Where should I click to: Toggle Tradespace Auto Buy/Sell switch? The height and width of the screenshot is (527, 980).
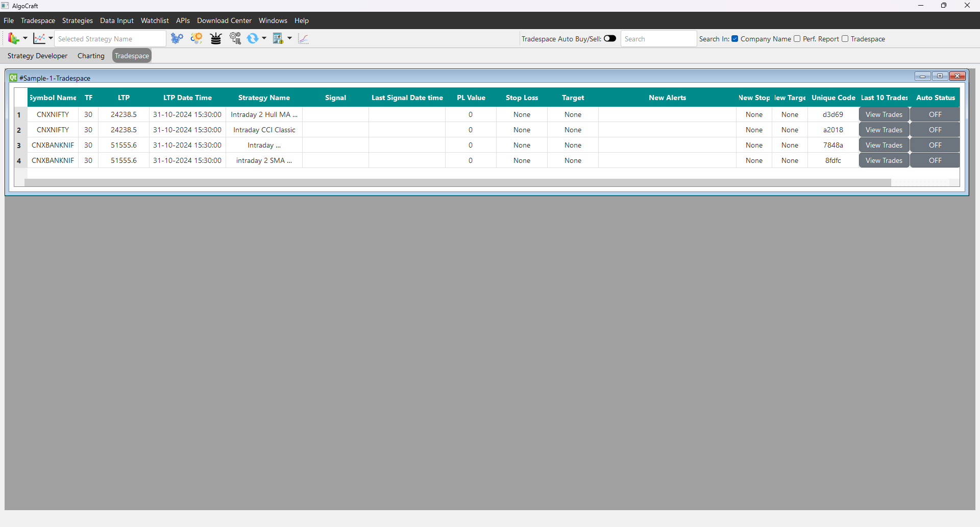(610, 38)
